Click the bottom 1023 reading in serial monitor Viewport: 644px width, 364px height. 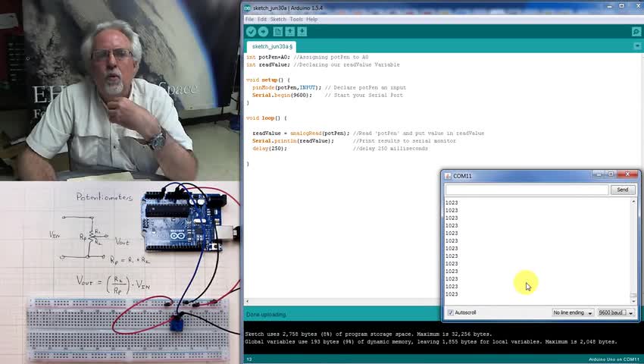pyautogui.click(x=452, y=294)
